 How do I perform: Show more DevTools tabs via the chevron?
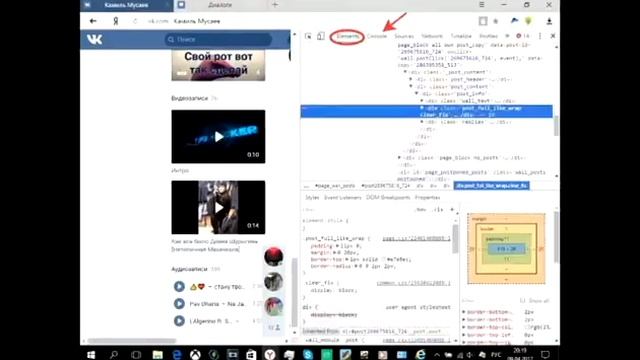click(507, 36)
